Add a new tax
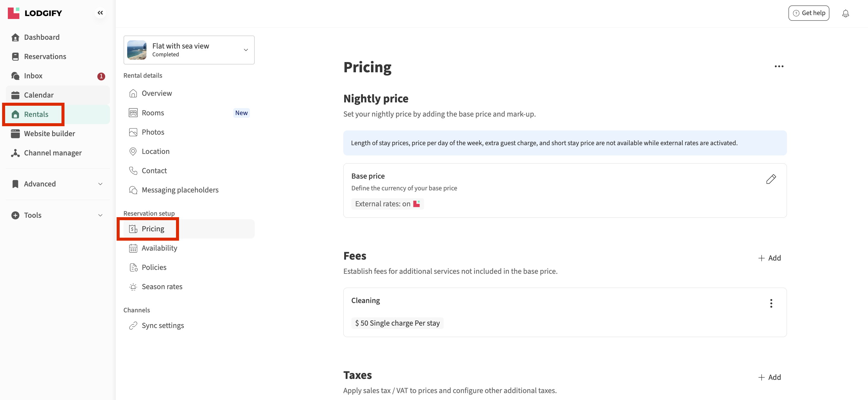Viewport: 868px width, 400px height. [769, 377]
